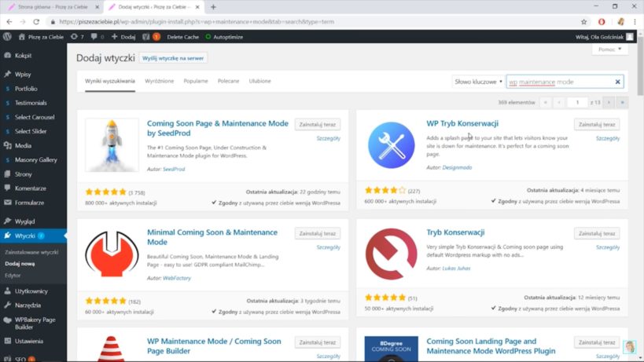Image resolution: width=644 pixels, height=362 pixels.
Task: Click the WordPress logo in admin bar
Action: (x=7, y=36)
